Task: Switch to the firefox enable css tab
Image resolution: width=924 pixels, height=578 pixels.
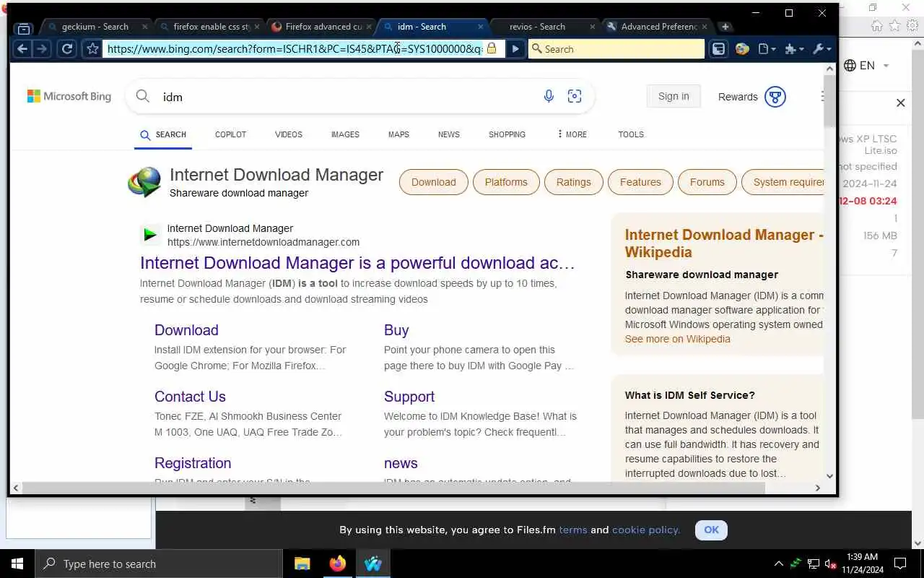Action: [208, 27]
